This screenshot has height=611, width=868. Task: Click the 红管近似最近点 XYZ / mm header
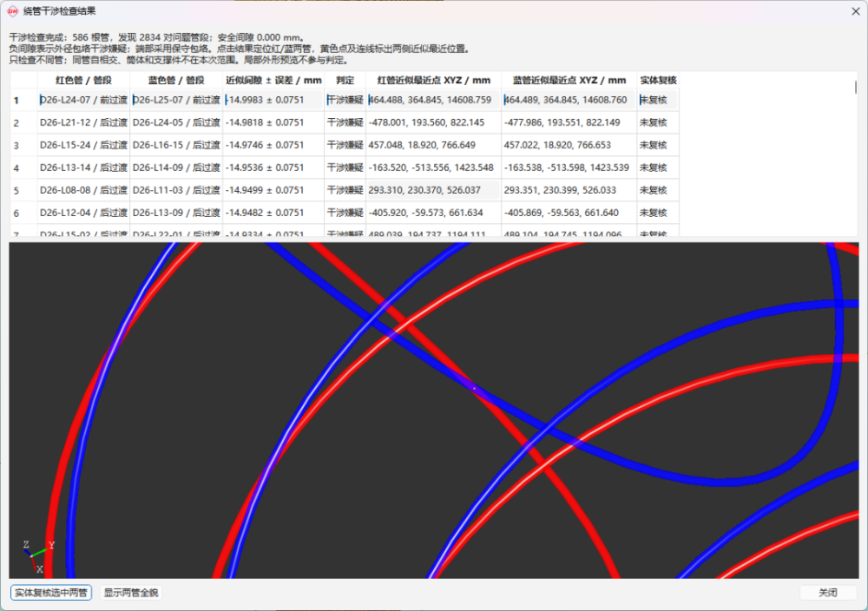(434, 80)
